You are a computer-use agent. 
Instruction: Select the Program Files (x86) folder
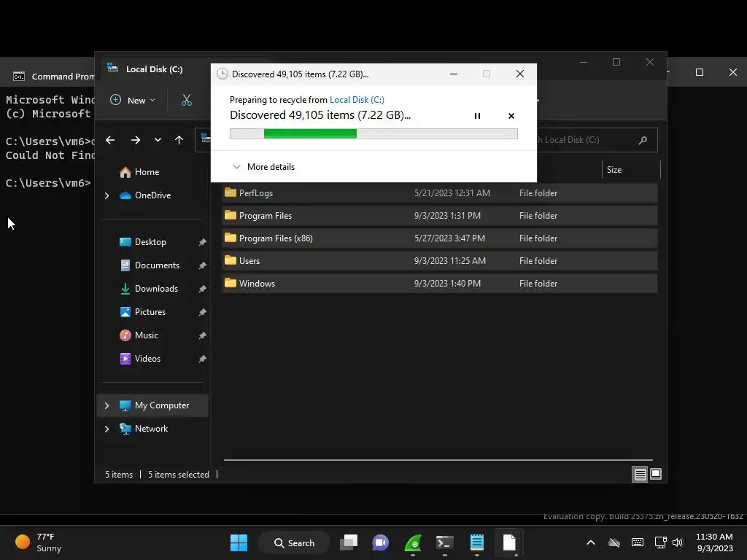coord(439,238)
